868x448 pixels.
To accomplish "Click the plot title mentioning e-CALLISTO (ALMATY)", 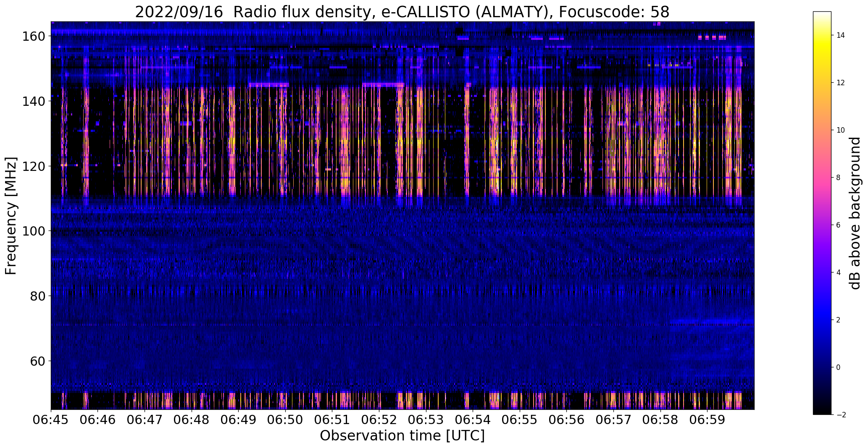I will coord(402,12).
